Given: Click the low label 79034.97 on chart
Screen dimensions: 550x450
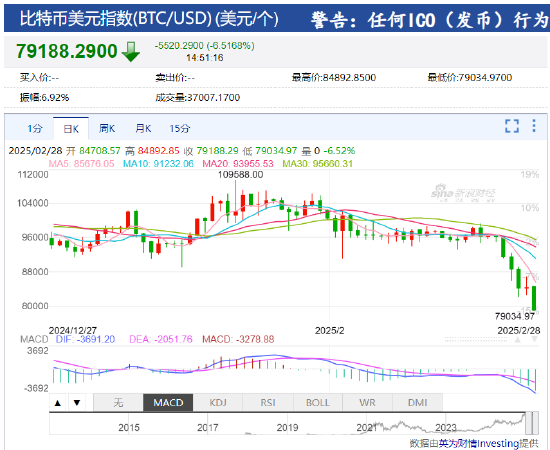Looking at the screenshot, I should coord(515,316).
